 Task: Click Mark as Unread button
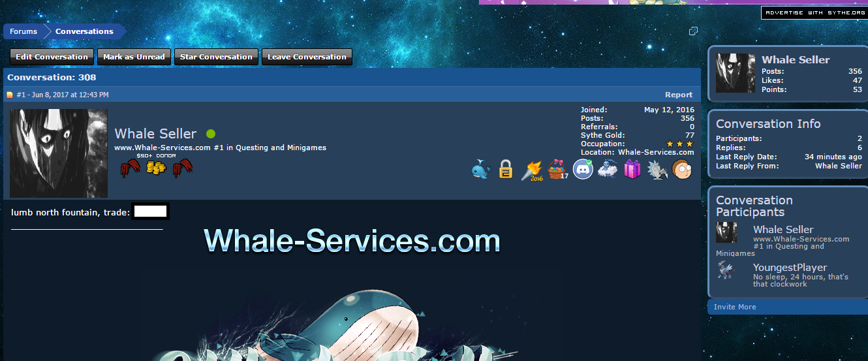[134, 57]
